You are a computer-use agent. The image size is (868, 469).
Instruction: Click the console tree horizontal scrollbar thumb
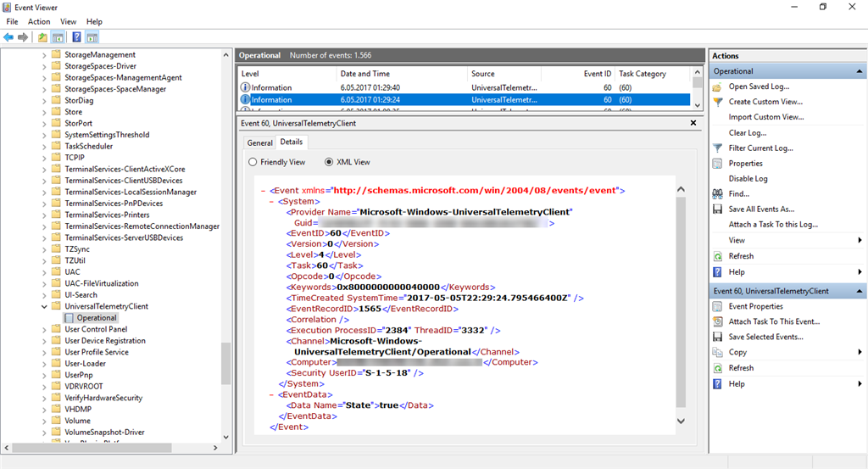point(92,448)
